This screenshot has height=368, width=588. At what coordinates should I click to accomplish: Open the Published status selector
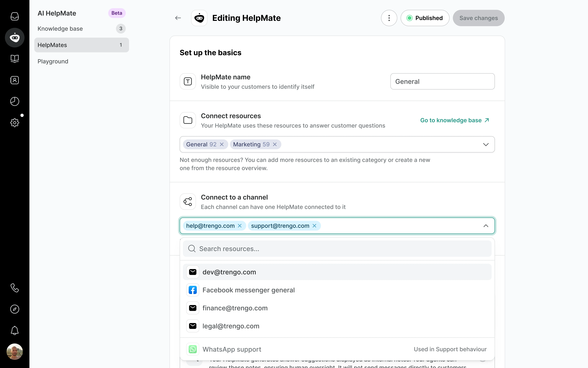(425, 18)
